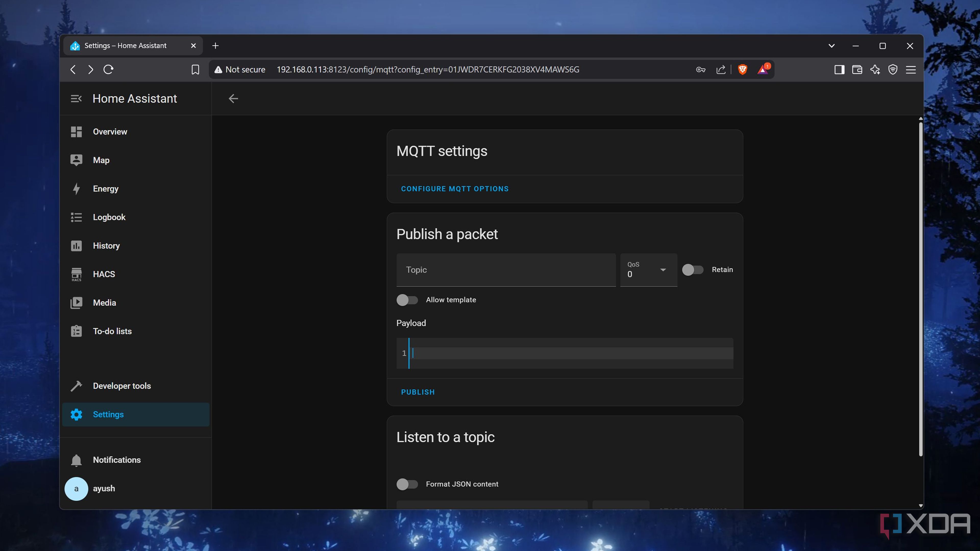This screenshot has height=551, width=980.
Task: Open the password key icon
Action: point(700,70)
